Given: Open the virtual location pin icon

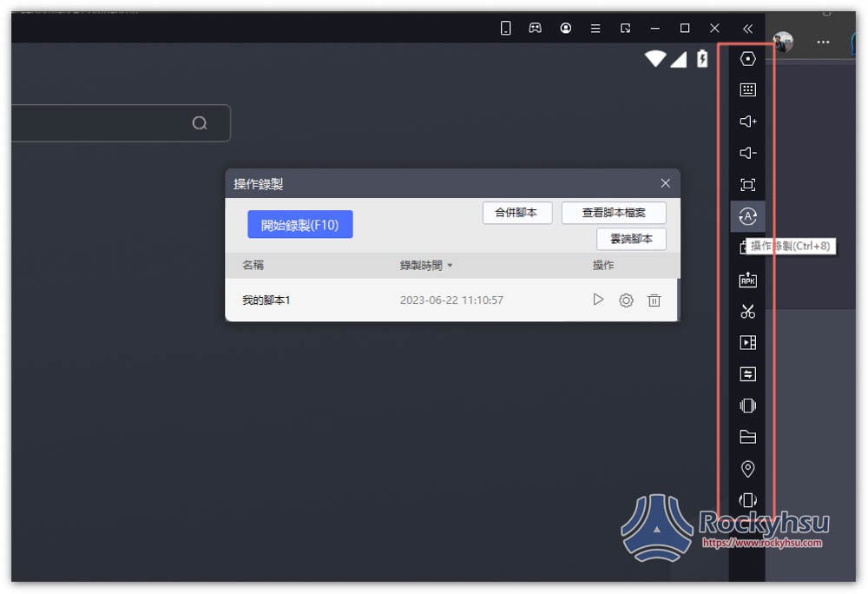Looking at the screenshot, I should [747, 469].
